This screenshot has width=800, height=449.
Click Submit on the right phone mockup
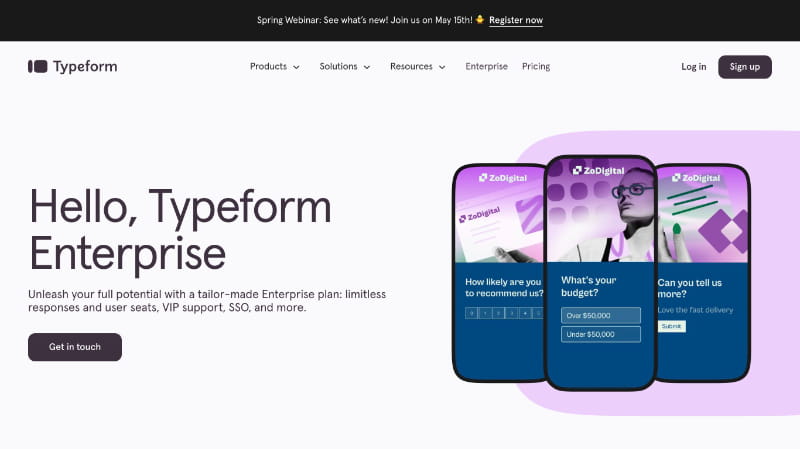click(671, 326)
